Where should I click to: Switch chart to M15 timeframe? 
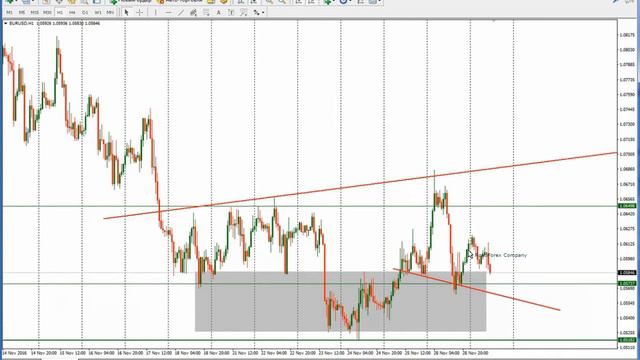pyautogui.click(x=34, y=13)
